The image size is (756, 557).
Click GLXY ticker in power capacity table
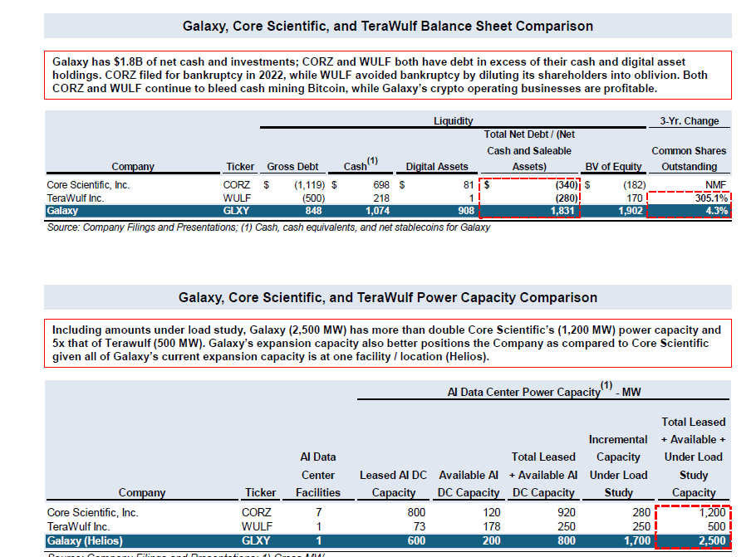[x=256, y=540]
